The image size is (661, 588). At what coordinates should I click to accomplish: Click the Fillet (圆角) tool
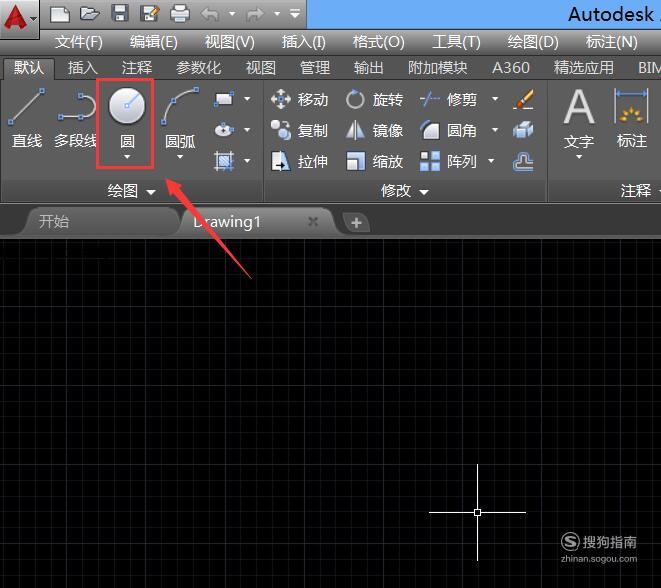click(x=449, y=131)
